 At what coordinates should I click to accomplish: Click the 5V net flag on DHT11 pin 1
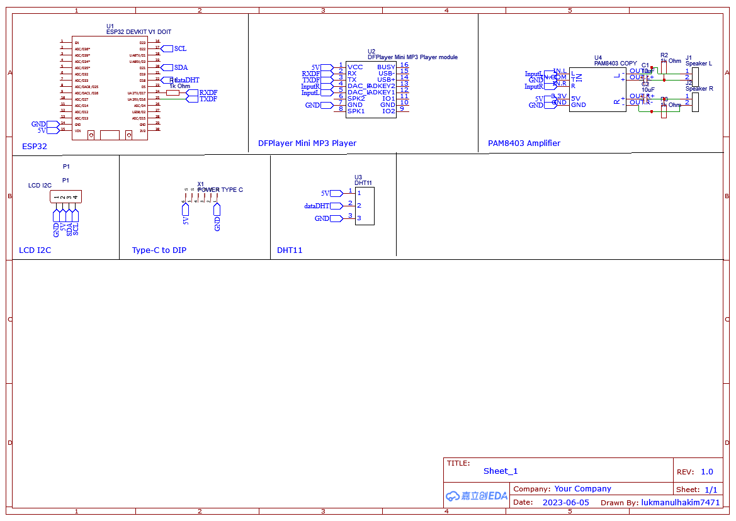pos(332,193)
